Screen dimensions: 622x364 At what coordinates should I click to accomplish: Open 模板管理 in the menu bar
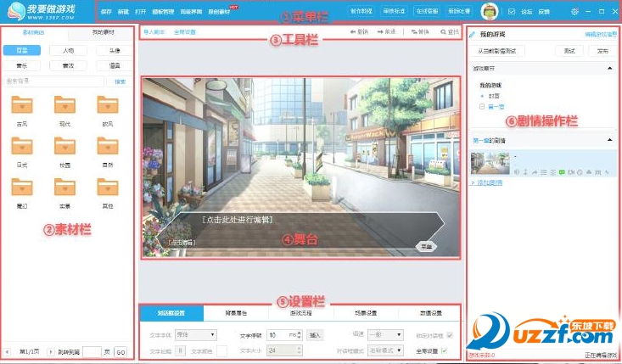(163, 12)
